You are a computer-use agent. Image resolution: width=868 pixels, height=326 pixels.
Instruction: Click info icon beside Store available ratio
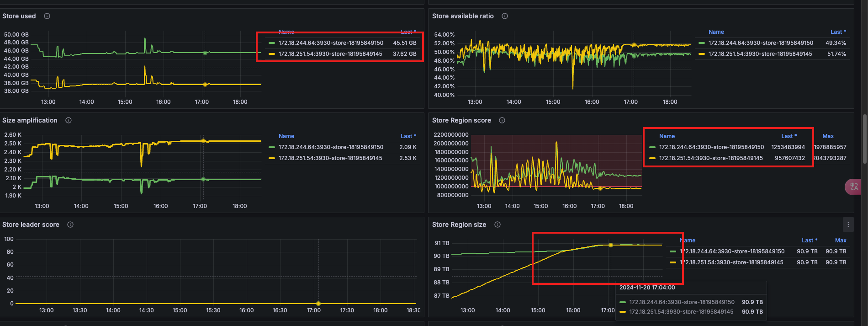(505, 16)
